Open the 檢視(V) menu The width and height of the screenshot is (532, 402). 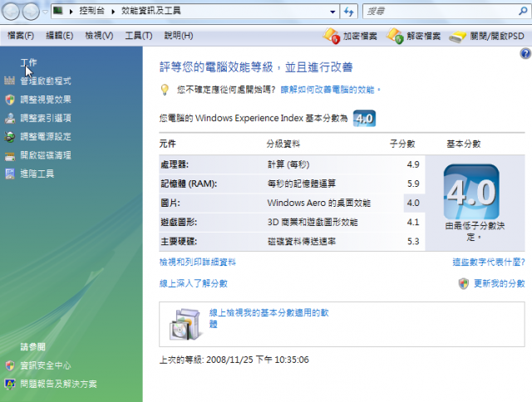99,36
